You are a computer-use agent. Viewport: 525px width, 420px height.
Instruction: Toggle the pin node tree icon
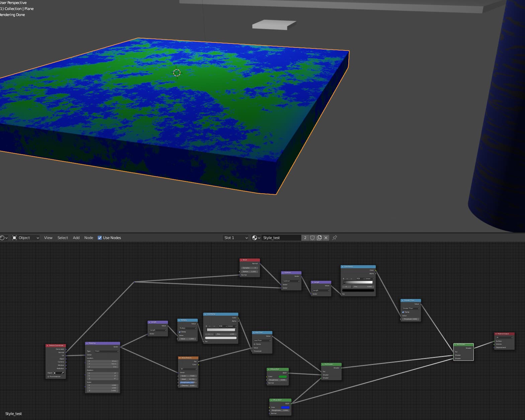click(x=335, y=238)
